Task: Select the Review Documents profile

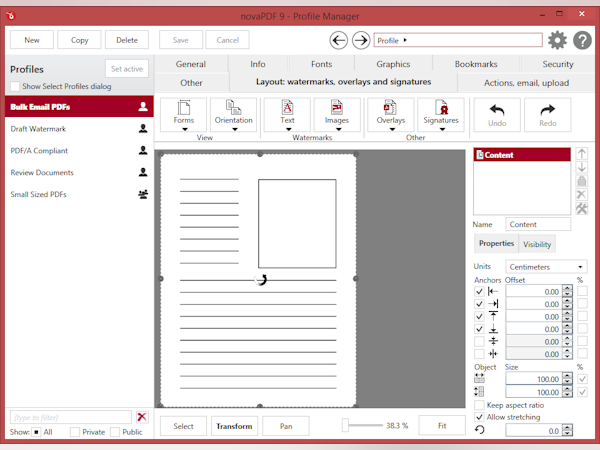Action: point(79,173)
